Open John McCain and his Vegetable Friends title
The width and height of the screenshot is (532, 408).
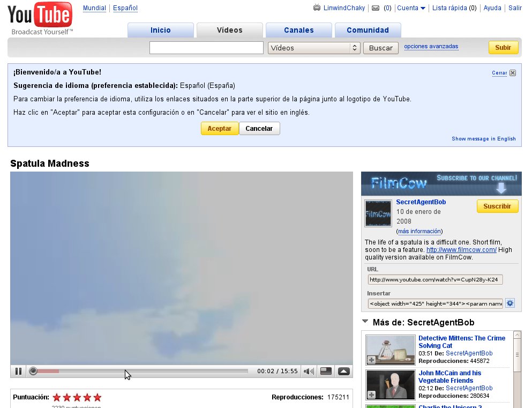pyautogui.click(x=449, y=377)
